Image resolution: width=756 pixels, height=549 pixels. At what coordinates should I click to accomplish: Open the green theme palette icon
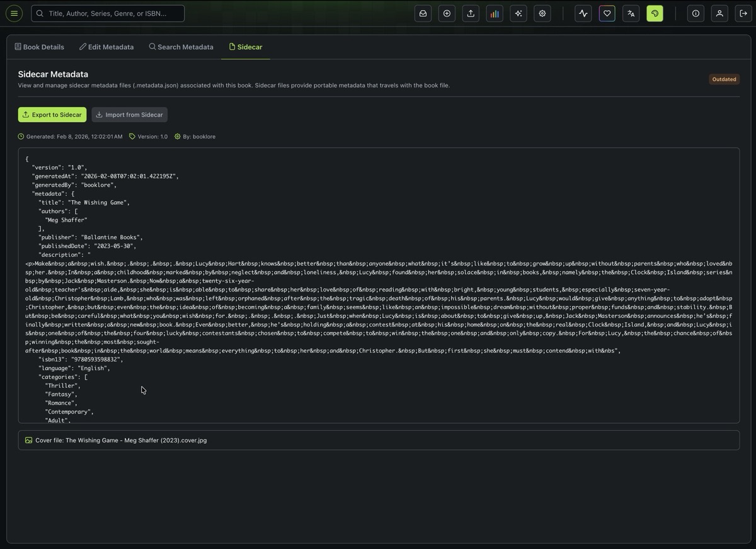tap(655, 13)
